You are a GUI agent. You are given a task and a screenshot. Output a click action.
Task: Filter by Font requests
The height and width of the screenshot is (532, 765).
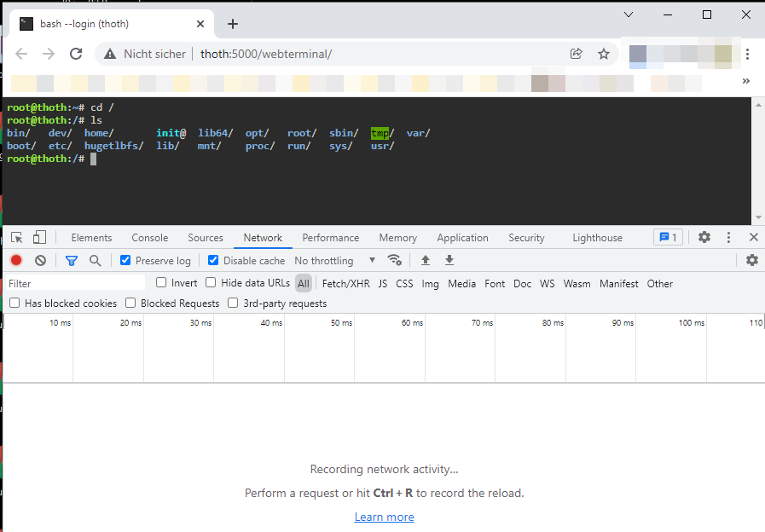pos(495,283)
